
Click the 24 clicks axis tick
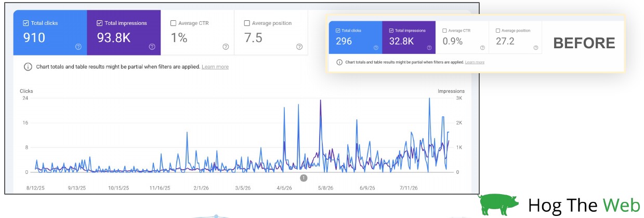25,98
